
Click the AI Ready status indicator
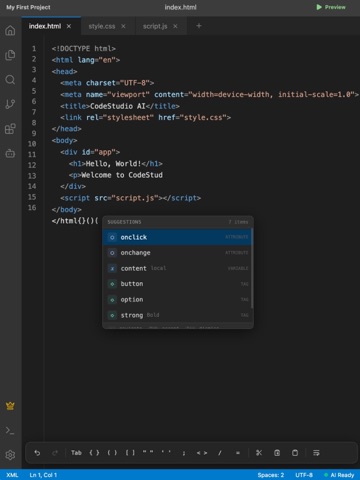point(339,475)
